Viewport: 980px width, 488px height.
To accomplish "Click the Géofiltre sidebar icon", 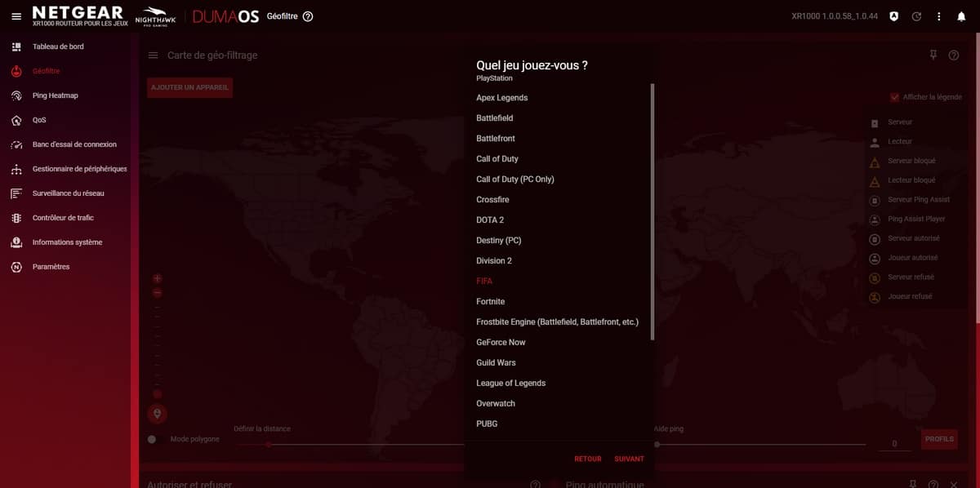I will click(x=16, y=71).
